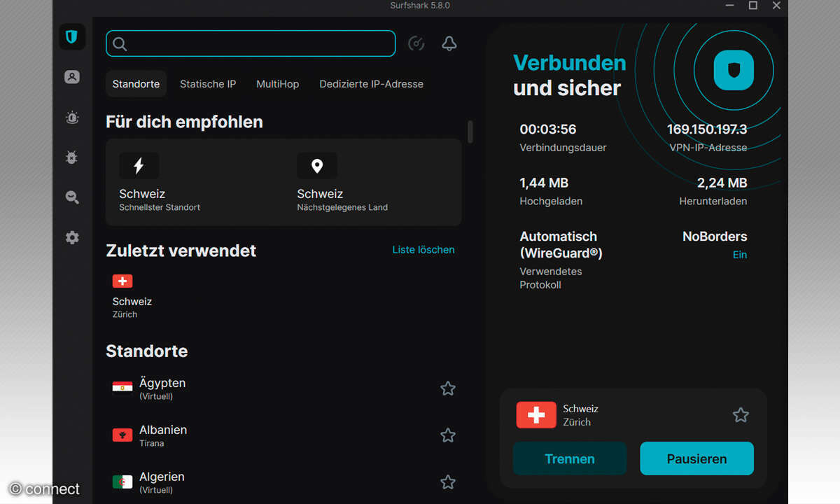Screen dimensions: 840x504
Task: Click the 2,24 MB Herunterladen value
Action: coord(722,183)
